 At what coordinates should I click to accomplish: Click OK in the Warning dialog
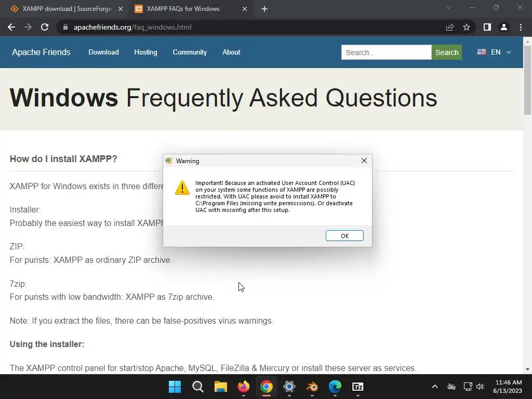(x=344, y=236)
